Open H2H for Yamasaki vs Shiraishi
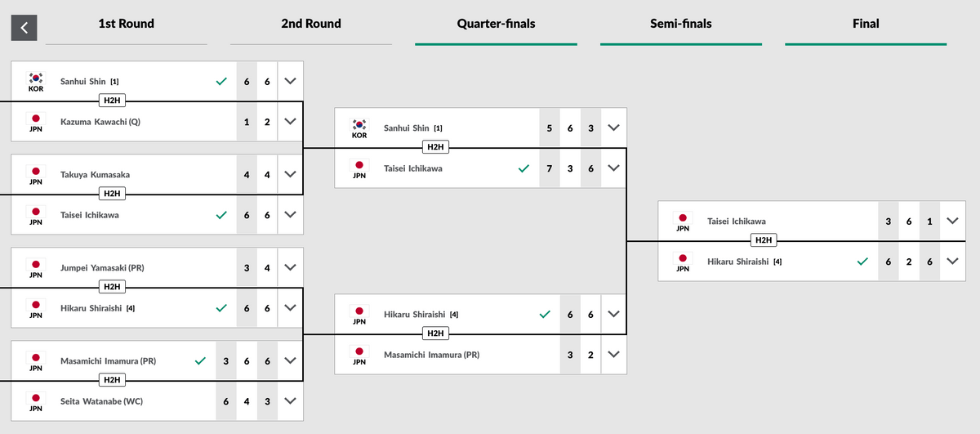The image size is (980, 434). tap(112, 287)
